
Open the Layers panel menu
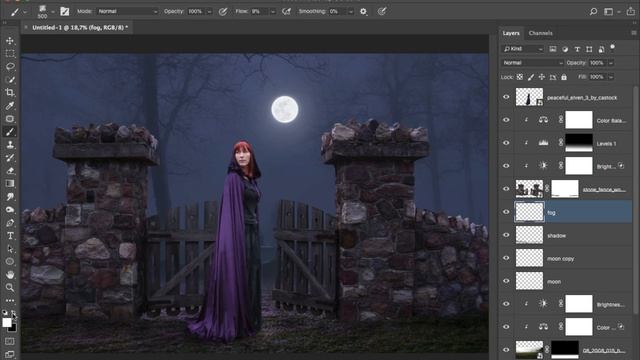pyautogui.click(x=633, y=33)
